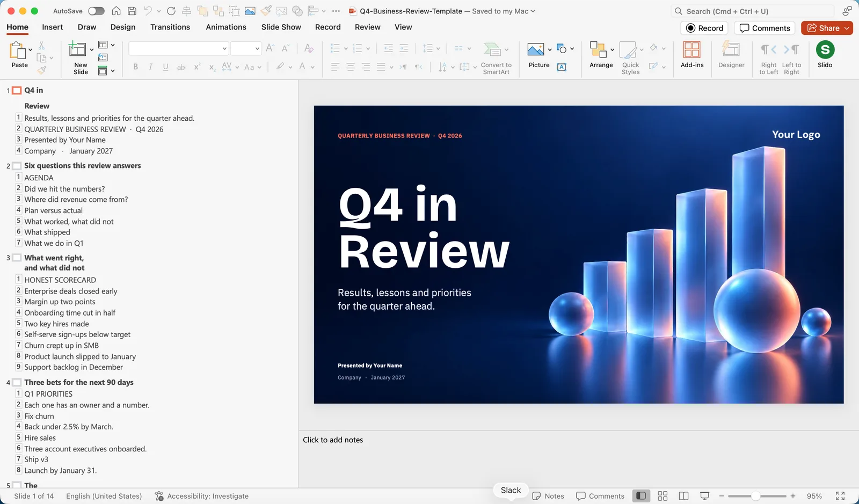Open the Insert tab
859x504 pixels.
tap(53, 27)
